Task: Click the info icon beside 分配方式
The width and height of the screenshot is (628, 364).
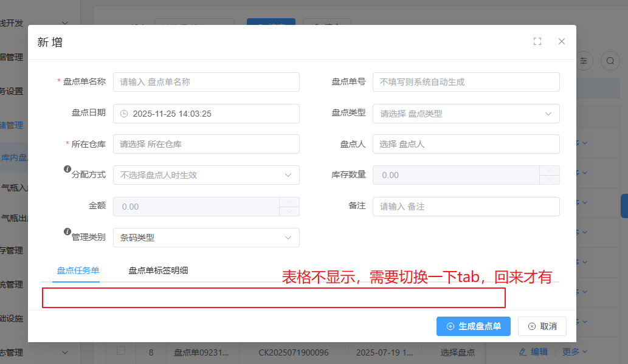Action: pyautogui.click(x=67, y=170)
